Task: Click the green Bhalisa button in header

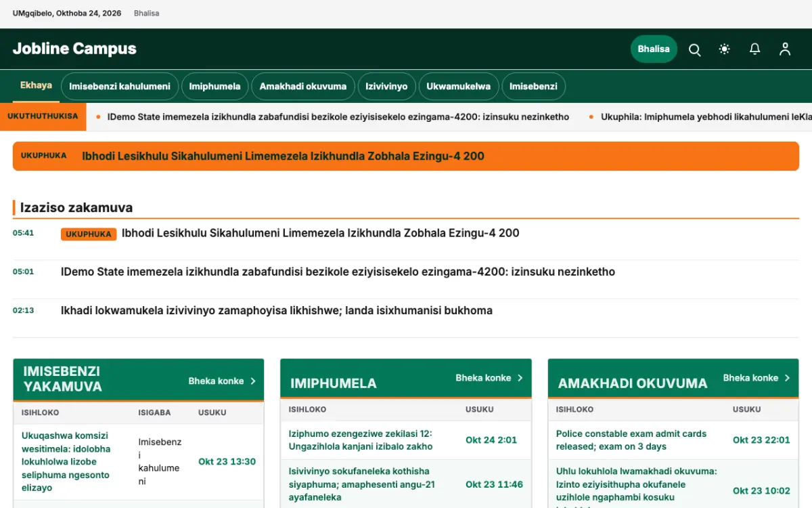Action: click(x=654, y=49)
